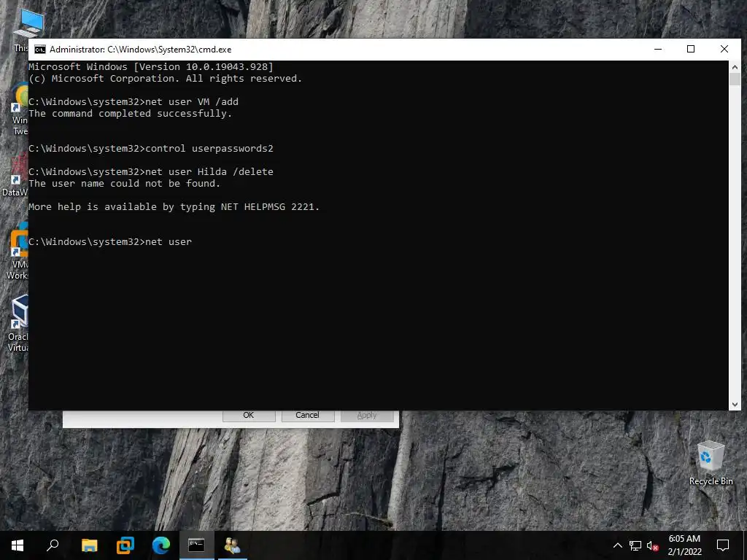Switch to Command Prompt taskbar button

pyautogui.click(x=196, y=545)
